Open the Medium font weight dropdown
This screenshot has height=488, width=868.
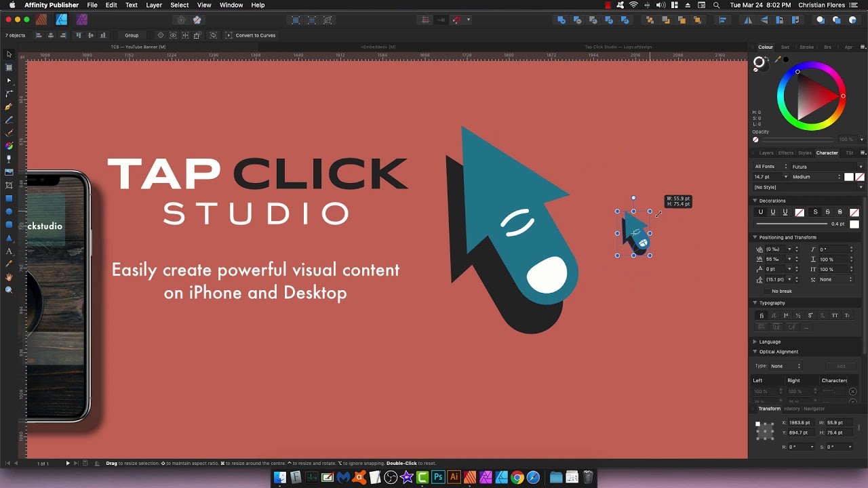[816, 177]
